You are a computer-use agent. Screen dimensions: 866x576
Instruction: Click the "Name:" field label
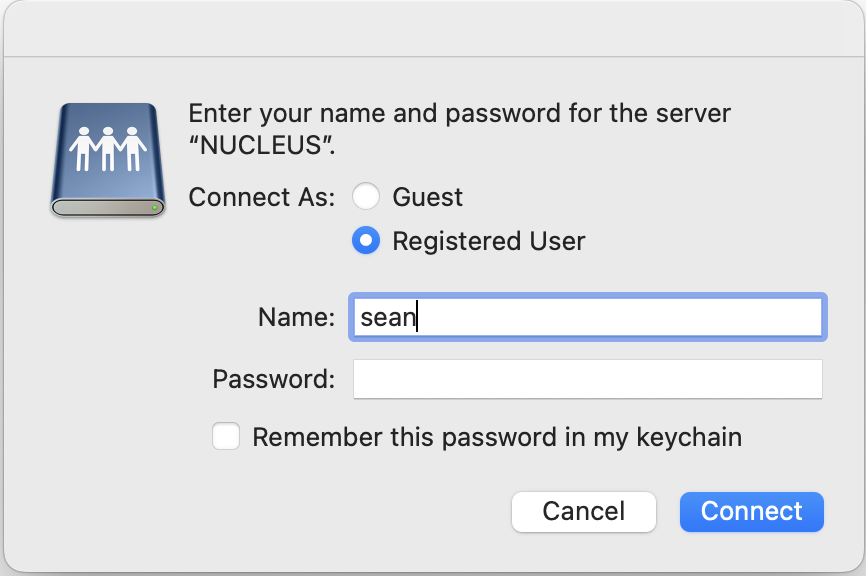296,317
